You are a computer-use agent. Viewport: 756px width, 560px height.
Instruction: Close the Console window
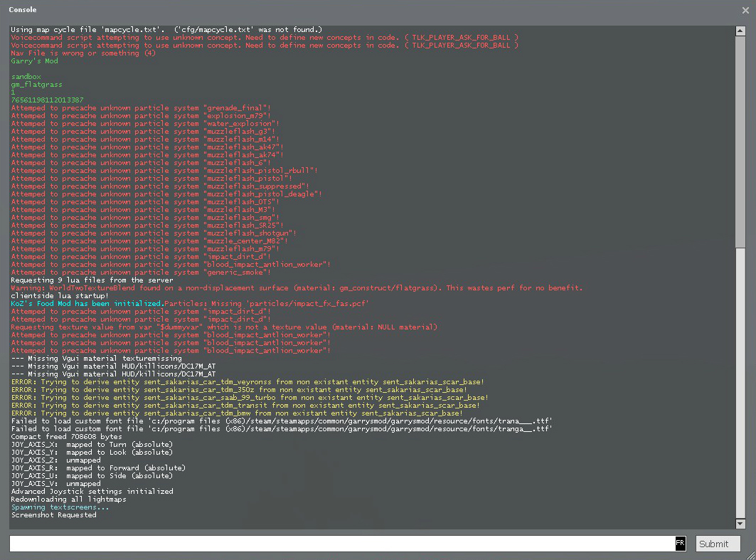point(745,10)
